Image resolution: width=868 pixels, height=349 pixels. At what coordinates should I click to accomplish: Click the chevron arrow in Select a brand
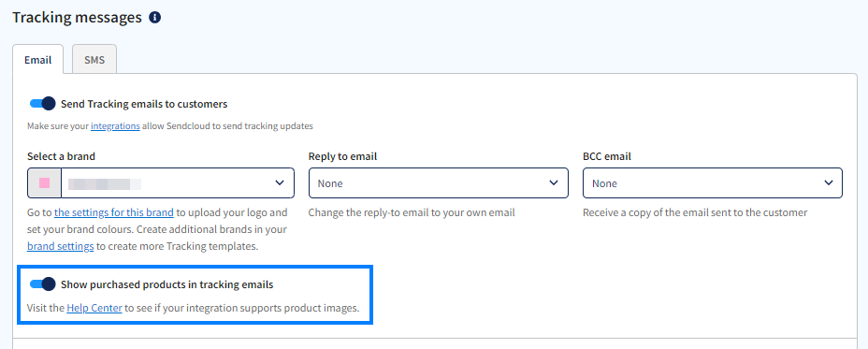click(280, 182)
